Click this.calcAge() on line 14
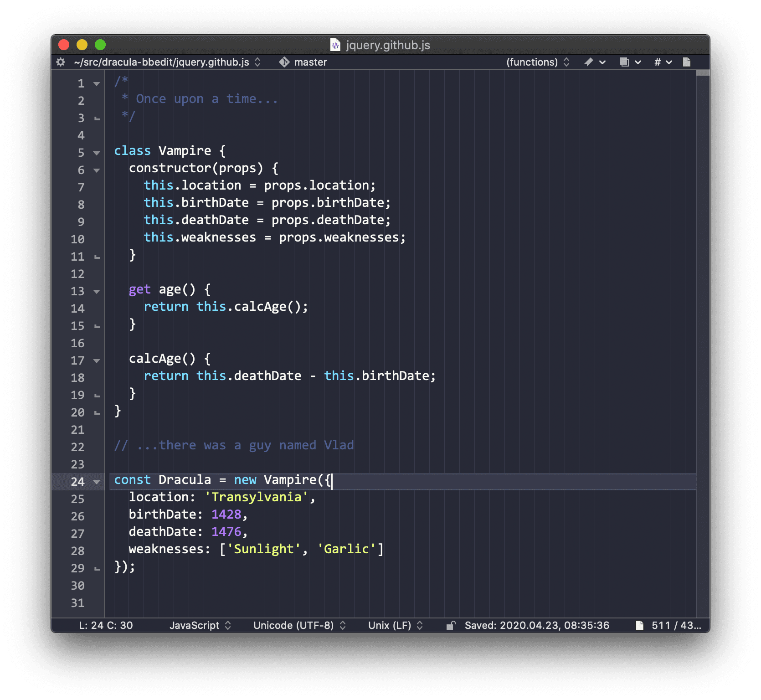Image resolution: width=761 pixels, height=700 pixels. (249, 306)
